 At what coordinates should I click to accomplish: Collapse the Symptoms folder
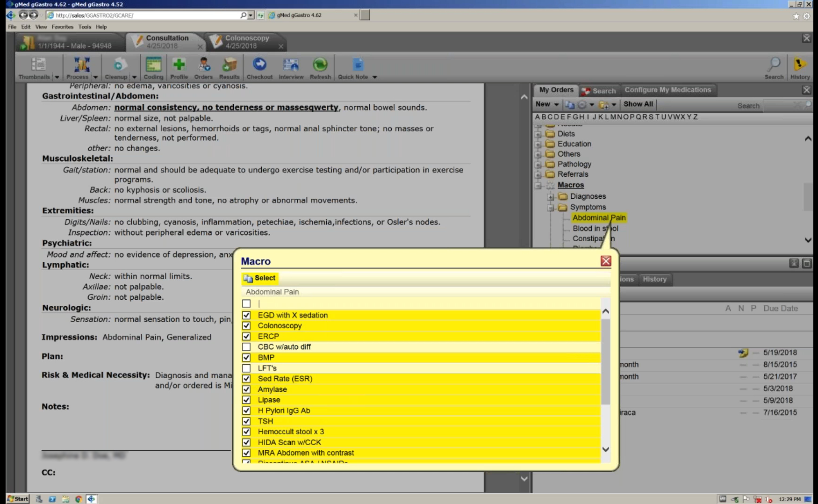pyautogui.click(x=551, y=208)
